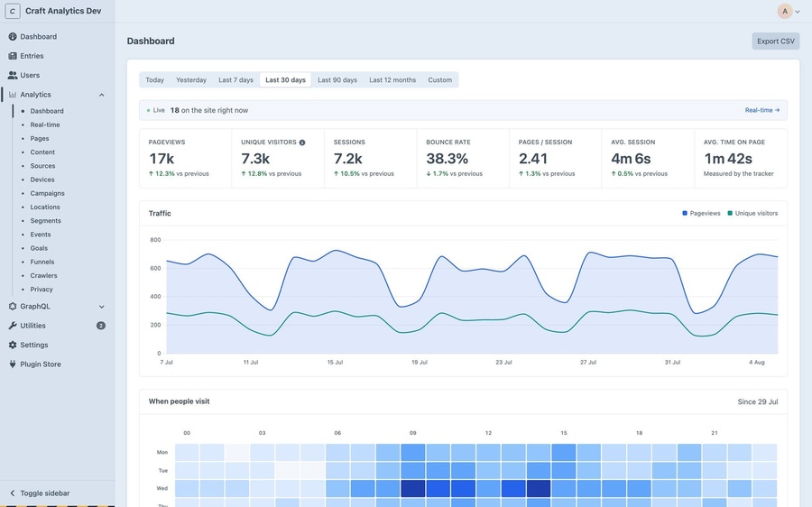Image resolution: width=812 pixels, height=507 pixels.
Task: Click the Utilities wrench icon
Action: [x=13, y=326]
